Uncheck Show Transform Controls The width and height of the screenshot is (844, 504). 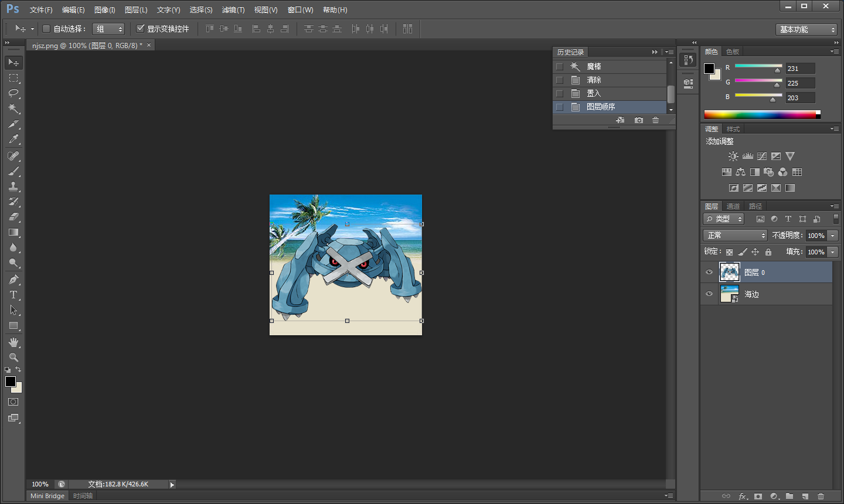(140, 28)
